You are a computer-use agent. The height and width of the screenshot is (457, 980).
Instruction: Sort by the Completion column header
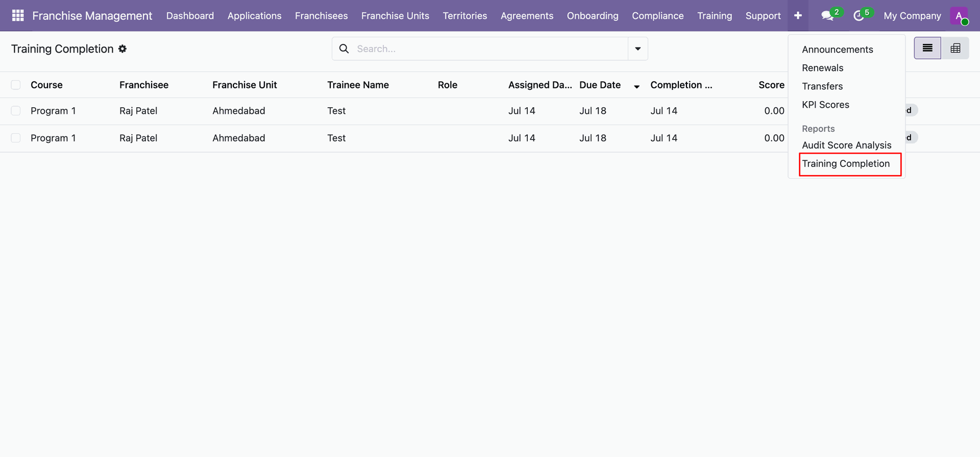681,85
